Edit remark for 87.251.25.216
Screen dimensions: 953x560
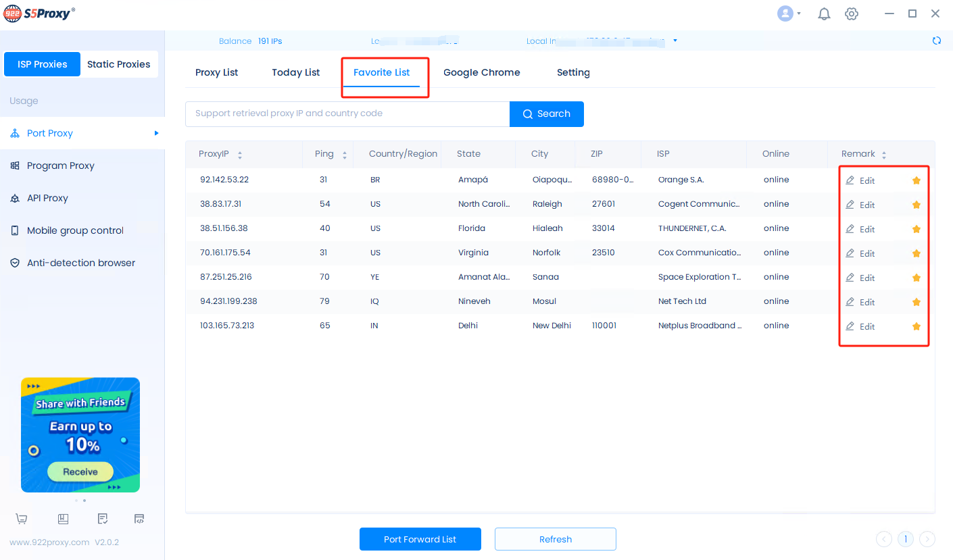point(860,278)
